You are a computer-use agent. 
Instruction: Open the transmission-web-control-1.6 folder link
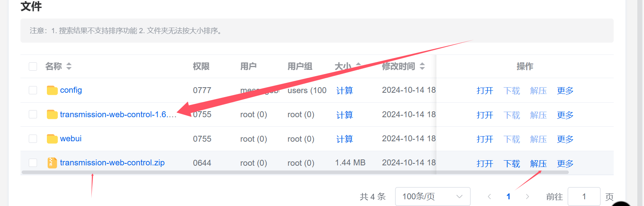click(118, 114)
